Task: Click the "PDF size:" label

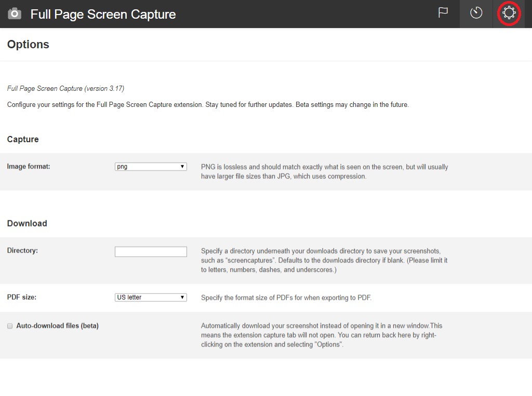Action: [x=22, y=297]
